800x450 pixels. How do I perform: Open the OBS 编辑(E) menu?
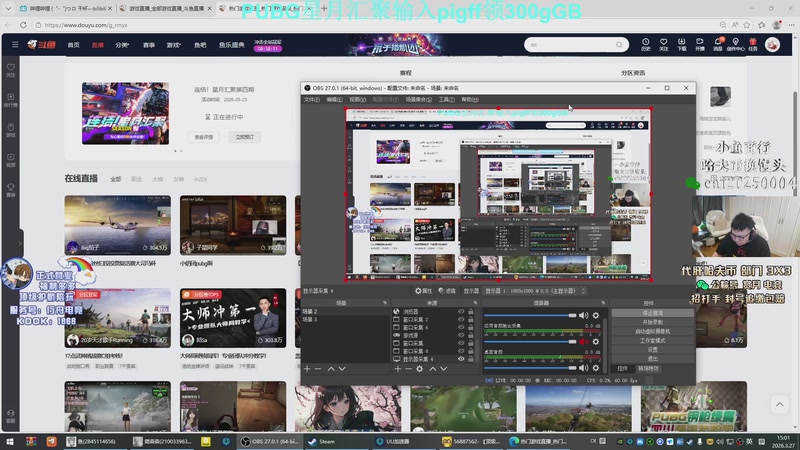click(334, 99)
